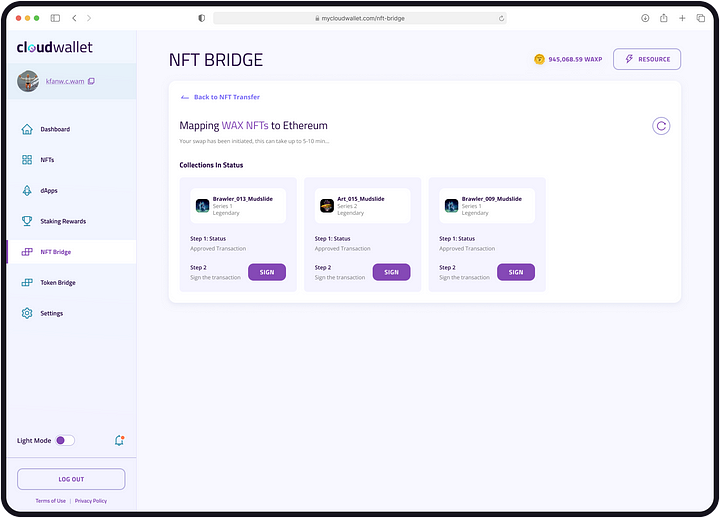
Task: Open the Privacy Policy link
Action: pyautogui.click(x=91, y=501)
